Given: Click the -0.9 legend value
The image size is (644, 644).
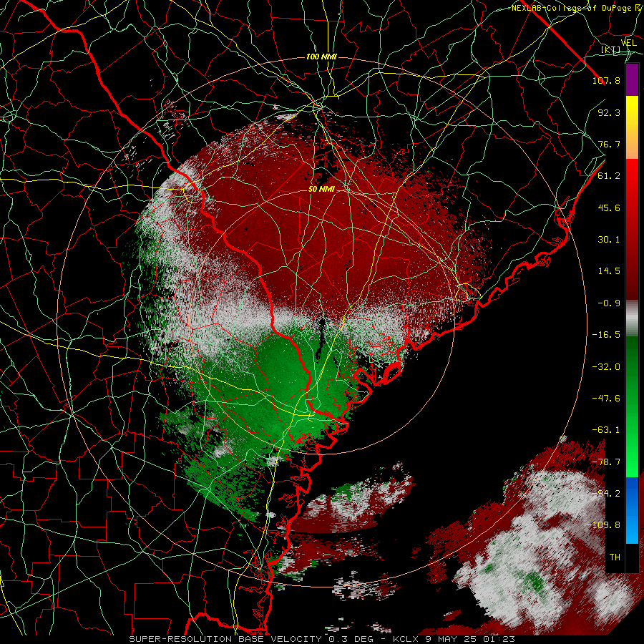Looking at the screenshot, I should click(x=609, y=303).
